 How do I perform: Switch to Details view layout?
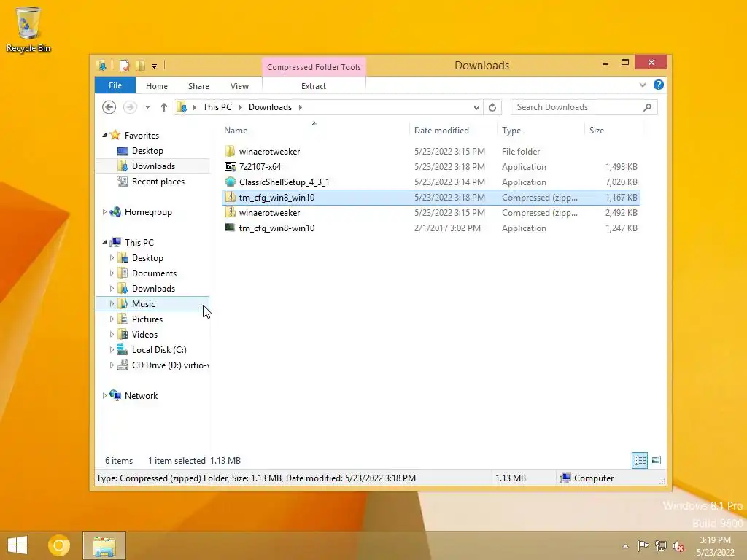(640, 461)
